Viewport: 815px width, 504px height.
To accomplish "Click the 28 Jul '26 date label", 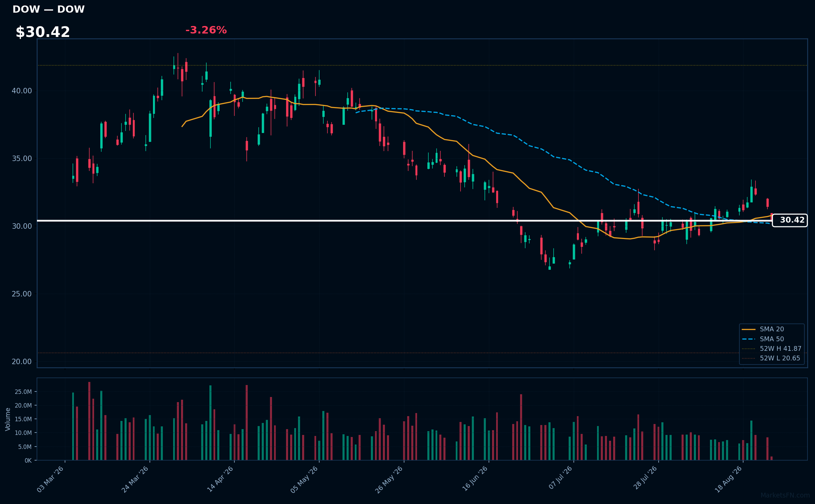I will (645, 478).
